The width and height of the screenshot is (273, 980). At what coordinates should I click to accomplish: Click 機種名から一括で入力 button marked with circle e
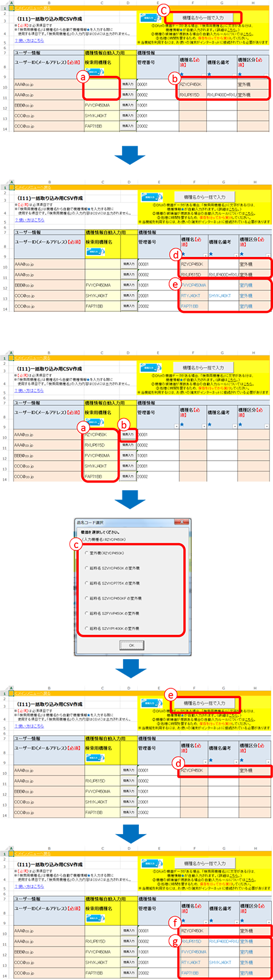point(204,703)
